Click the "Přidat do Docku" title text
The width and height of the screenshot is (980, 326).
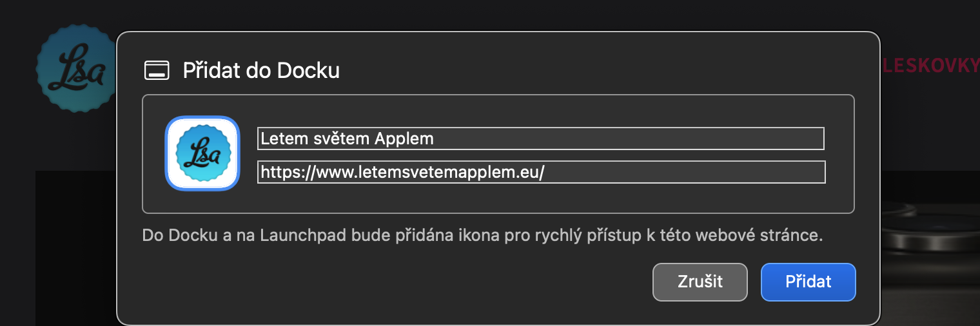tap(261, 70)
